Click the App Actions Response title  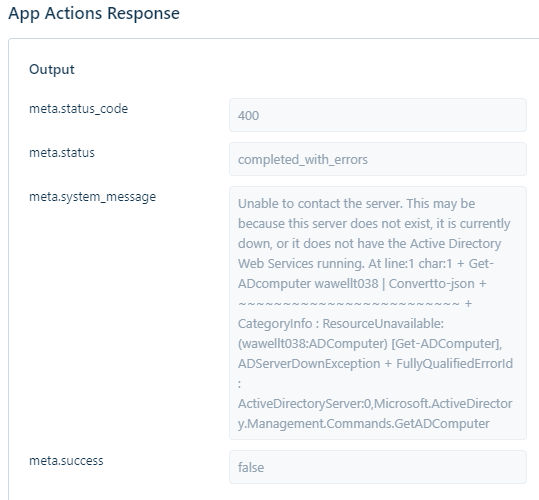[94, 13]
